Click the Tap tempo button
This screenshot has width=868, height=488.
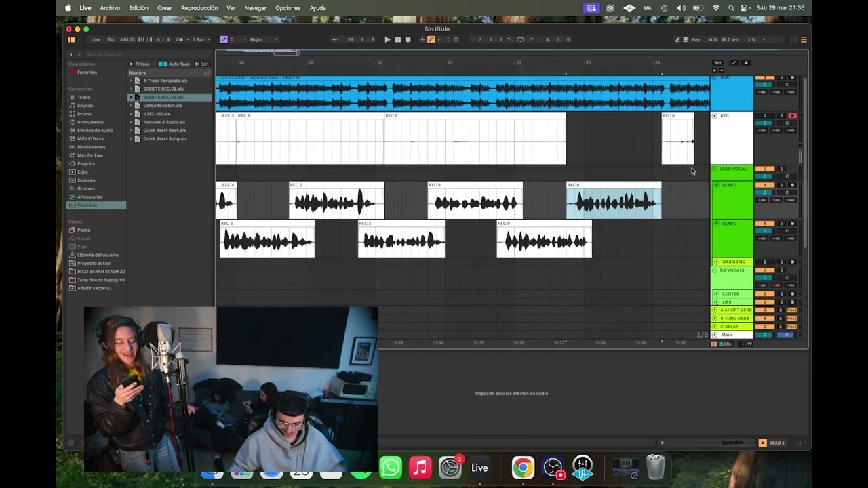tap(111, 39)
